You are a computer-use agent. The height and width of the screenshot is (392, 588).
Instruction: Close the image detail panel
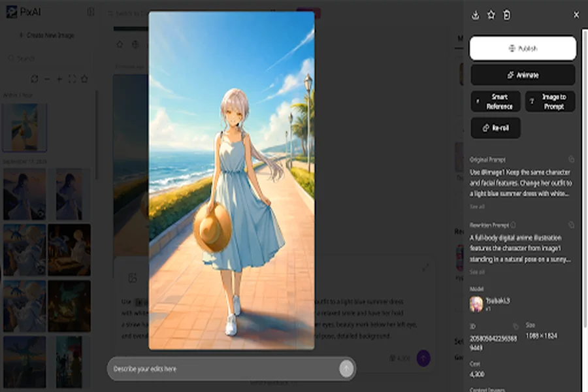pyautogui.click(x=576, y=14)
